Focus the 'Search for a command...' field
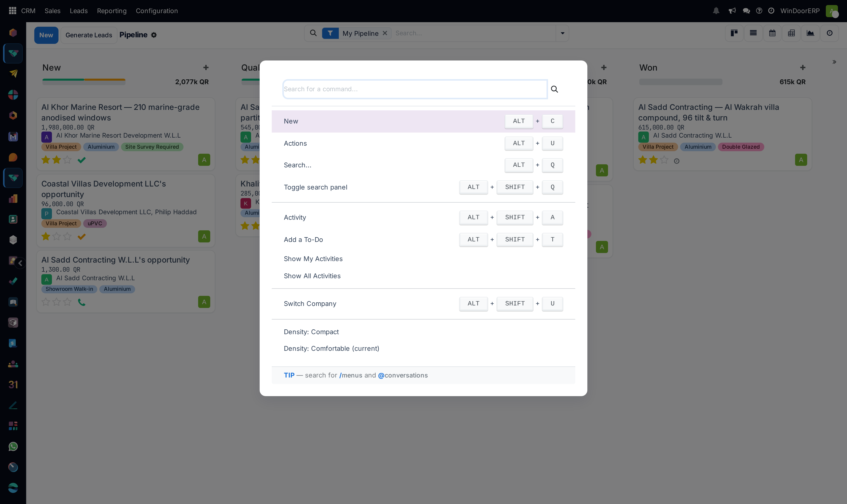The width and height of the screenshot is (847, 504). 415,89
